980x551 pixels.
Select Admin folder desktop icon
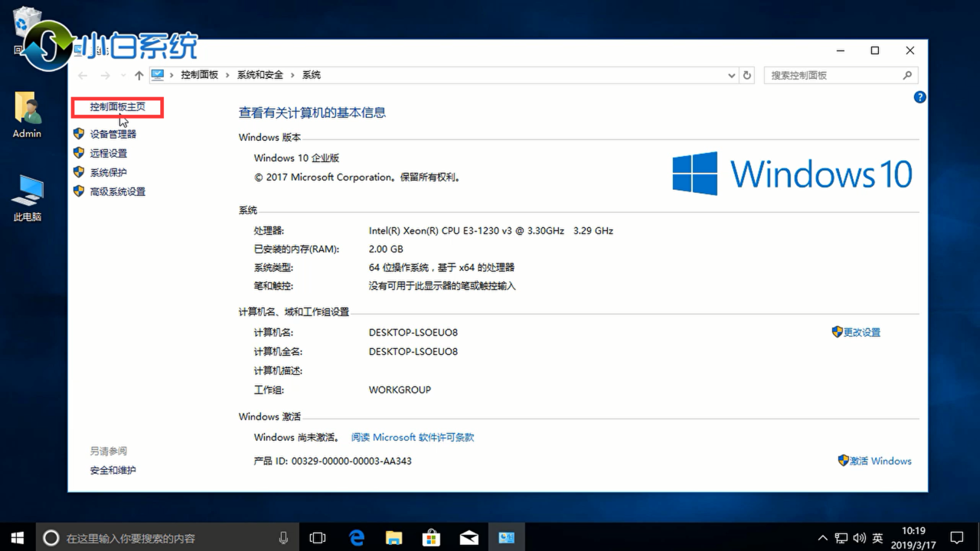[x=27, y=116]
